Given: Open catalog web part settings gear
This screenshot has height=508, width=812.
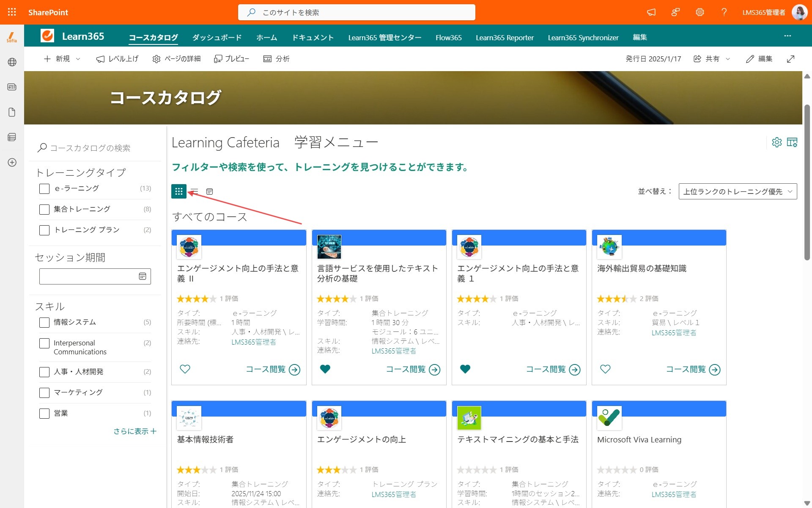Looking at the screenshot, I should (x=777, y=142).
